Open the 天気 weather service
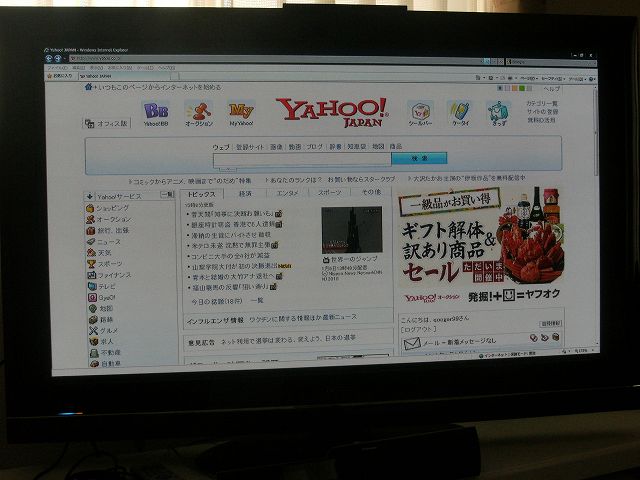Viewport: 640px width, 480px height. [99, 253]
